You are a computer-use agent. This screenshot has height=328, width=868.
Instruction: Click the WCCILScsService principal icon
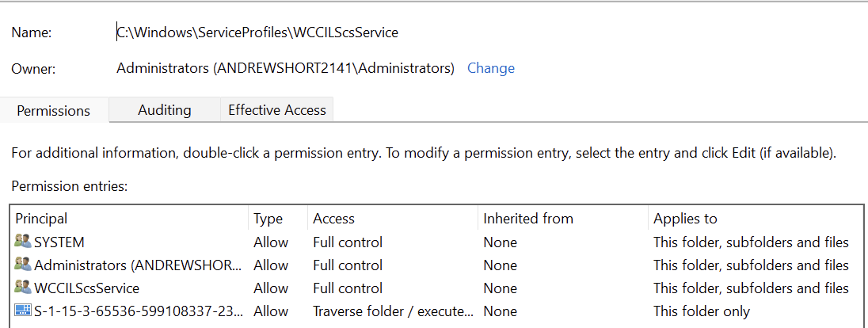(x=23, y=288)
